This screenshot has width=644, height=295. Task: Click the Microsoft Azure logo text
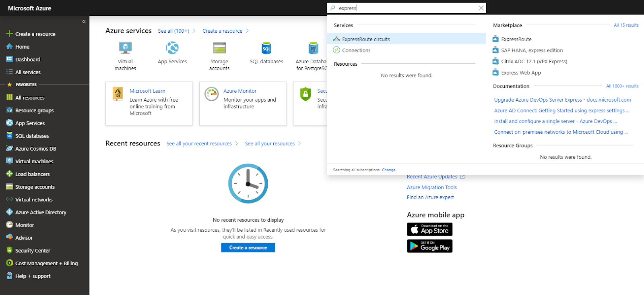coord(29,8)
